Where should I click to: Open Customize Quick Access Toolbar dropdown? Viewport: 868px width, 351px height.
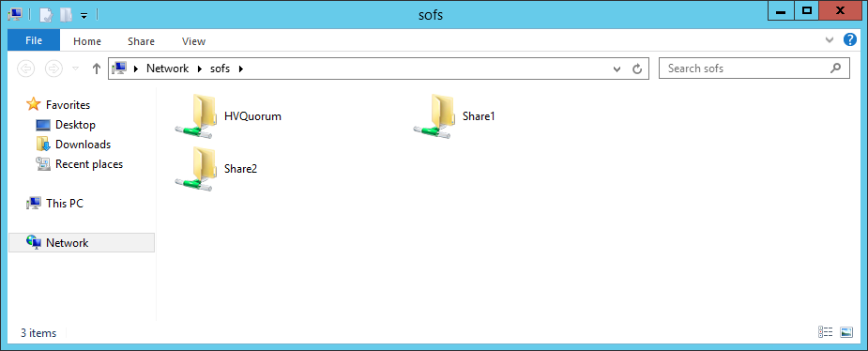click(x=84, y=16)
